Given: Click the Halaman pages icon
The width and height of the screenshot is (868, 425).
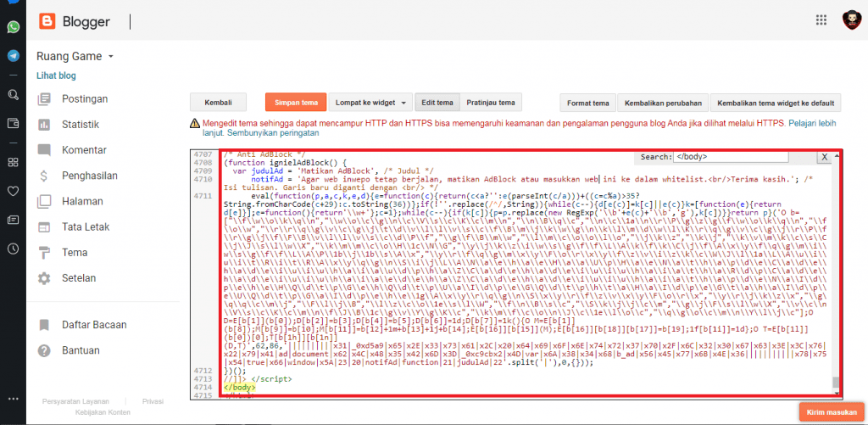Looking at the screenshot, I should tap(44, 201).
